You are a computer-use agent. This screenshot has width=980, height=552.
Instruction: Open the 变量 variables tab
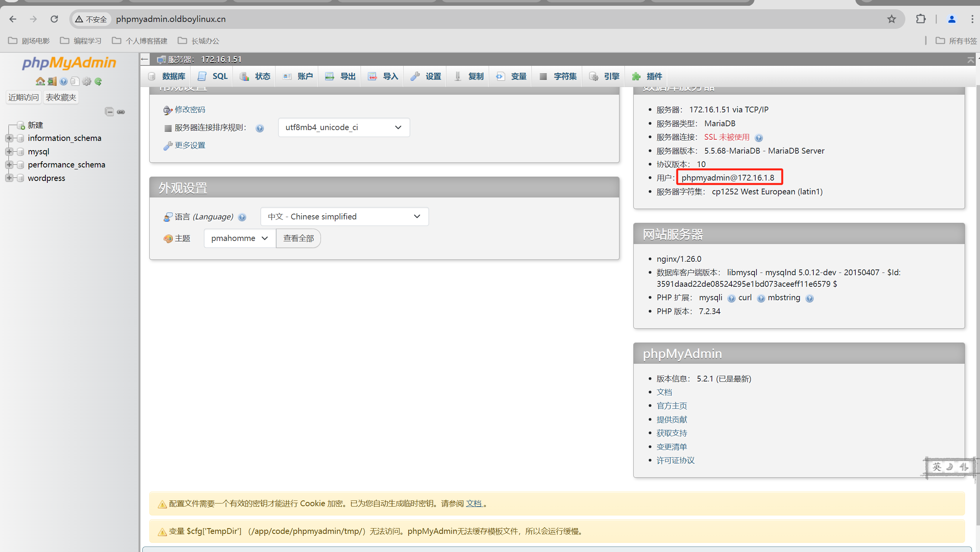(x=511, y=76)
